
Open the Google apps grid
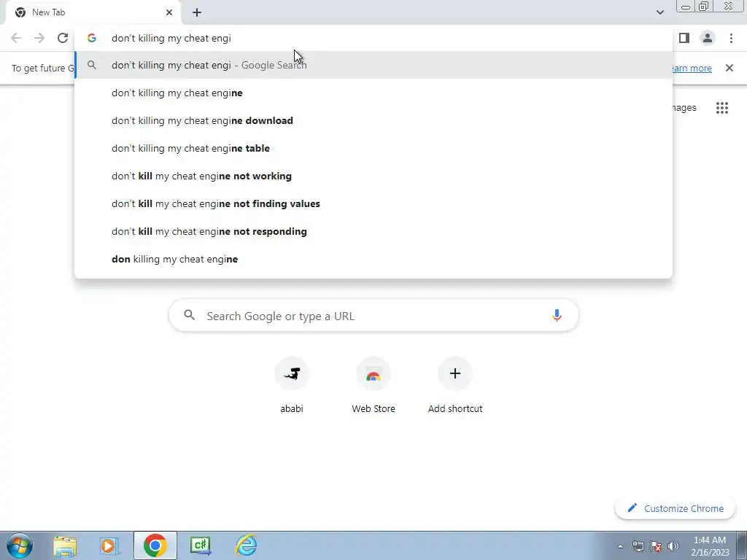click(x=721, y=108)
